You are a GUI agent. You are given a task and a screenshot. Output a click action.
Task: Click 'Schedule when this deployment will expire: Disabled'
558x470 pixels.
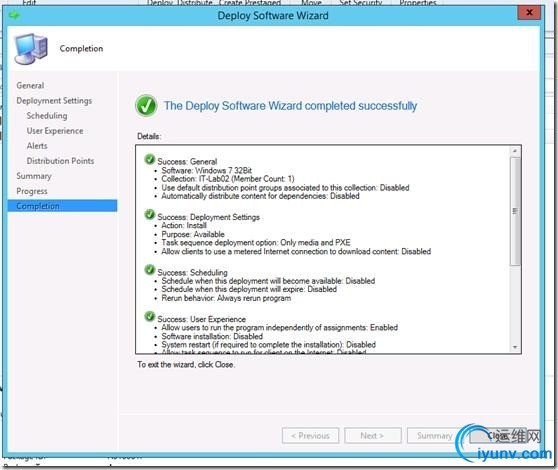[x=249, y=289]
